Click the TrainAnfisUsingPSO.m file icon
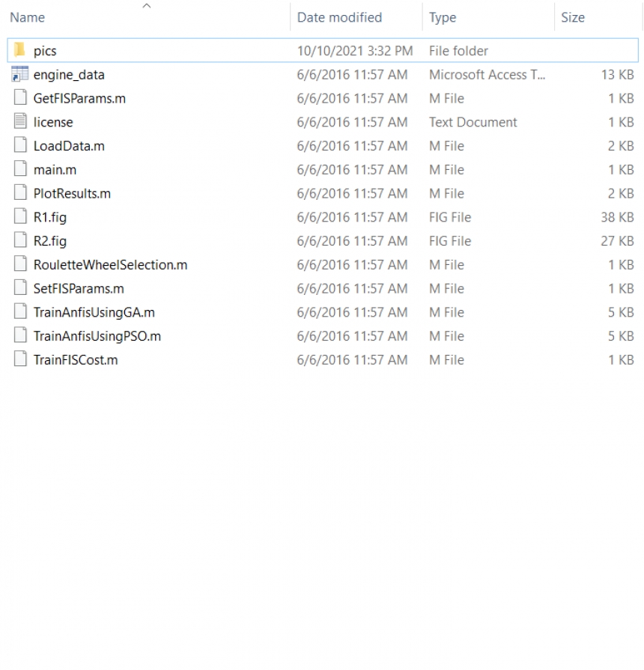Image resolution: width=644 pixels, height=670 pixels. click(x=19, y=335)
